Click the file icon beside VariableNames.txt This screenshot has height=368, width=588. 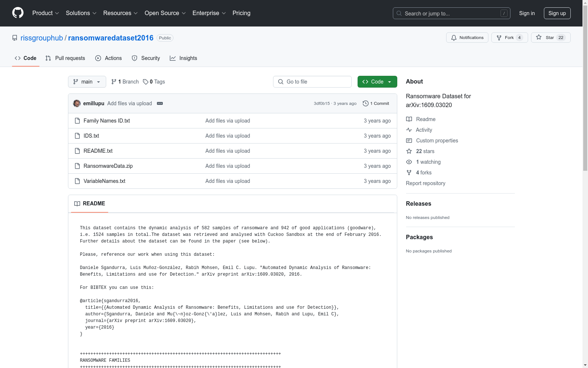[x=77, y=181]
